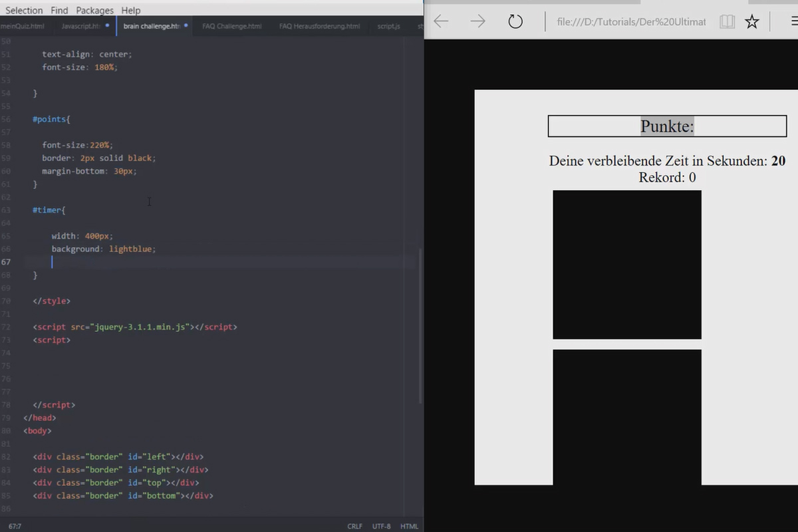
Task: Open the Find menu
Action: pyautogui.click(x=59, y=10)
